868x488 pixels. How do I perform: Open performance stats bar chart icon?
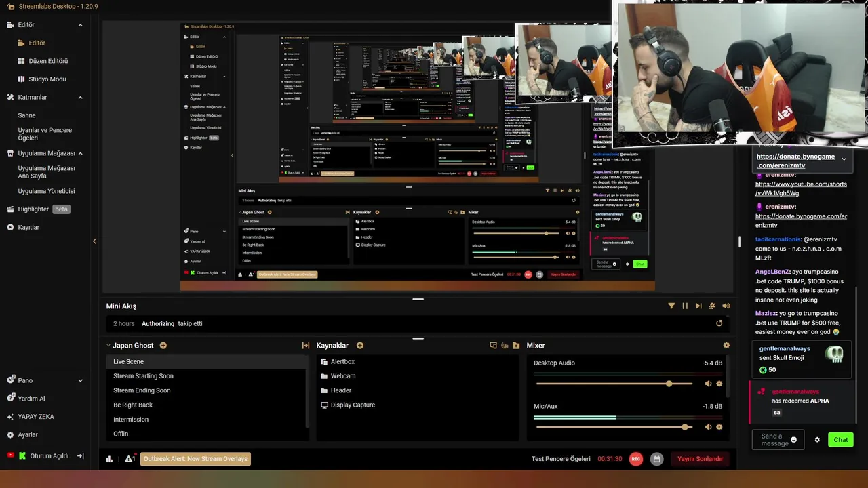point(109,459)
